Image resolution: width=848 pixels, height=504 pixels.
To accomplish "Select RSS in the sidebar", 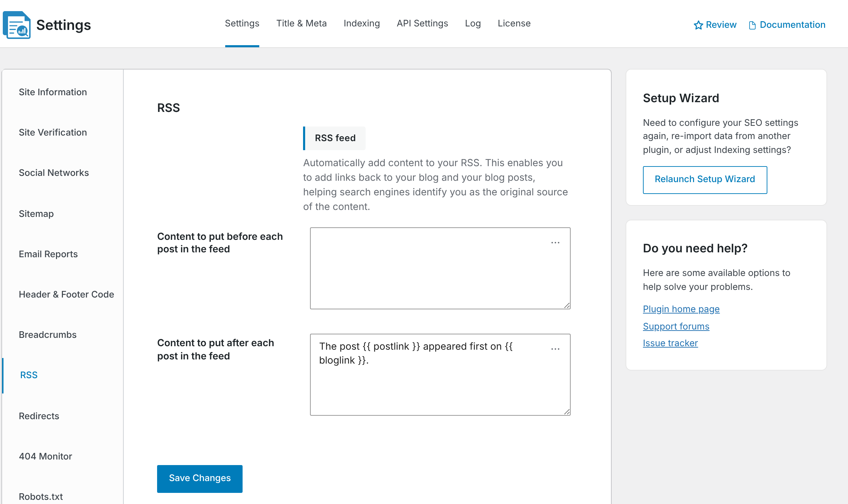I will click(29, 375).
